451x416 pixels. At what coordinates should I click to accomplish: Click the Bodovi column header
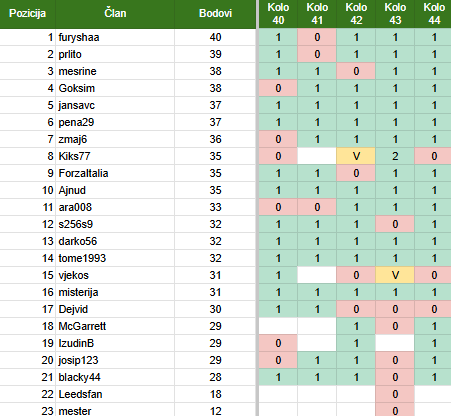[215, 14]
